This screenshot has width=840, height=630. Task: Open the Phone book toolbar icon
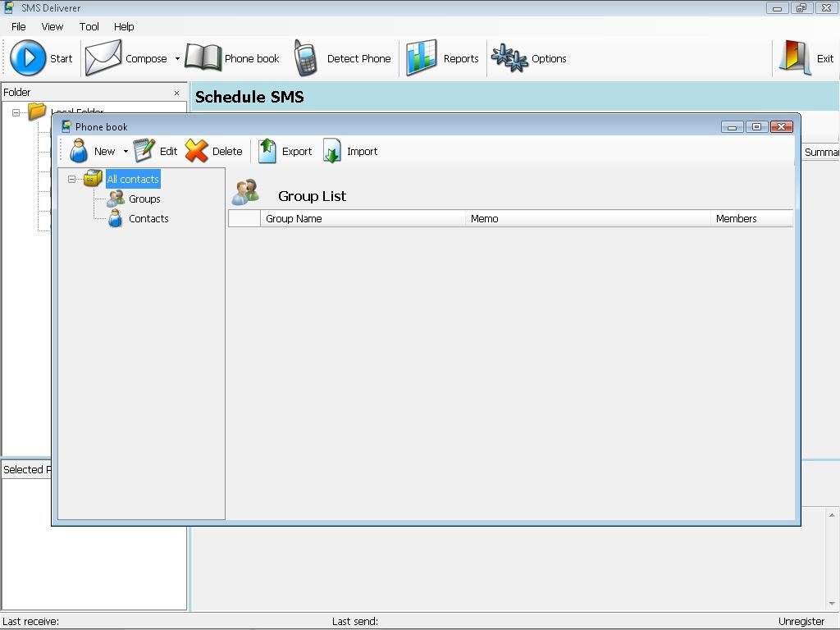tap(203, 58)
